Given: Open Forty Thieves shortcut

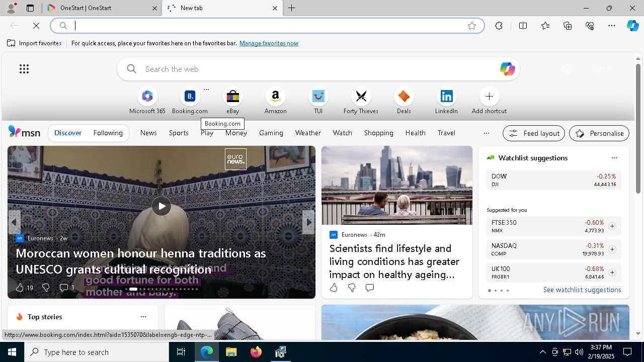Looking at the screenshot, I should click(x=361, y=101).
